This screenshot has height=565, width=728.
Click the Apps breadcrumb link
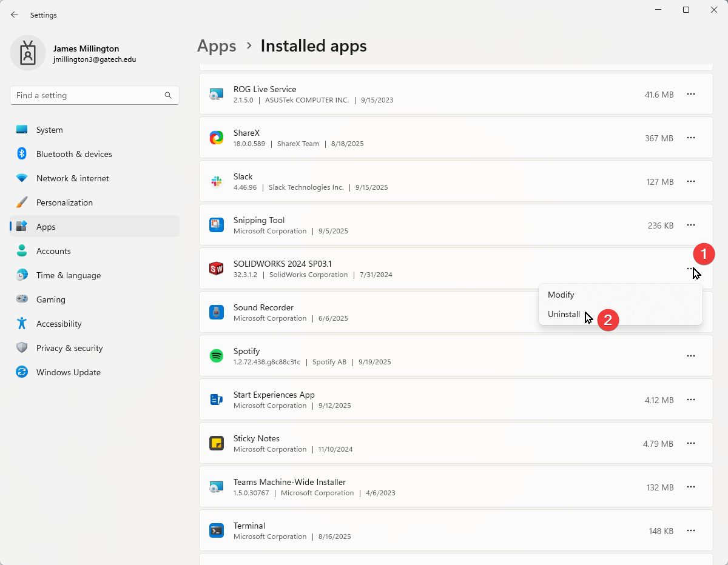tap(217, 46)
